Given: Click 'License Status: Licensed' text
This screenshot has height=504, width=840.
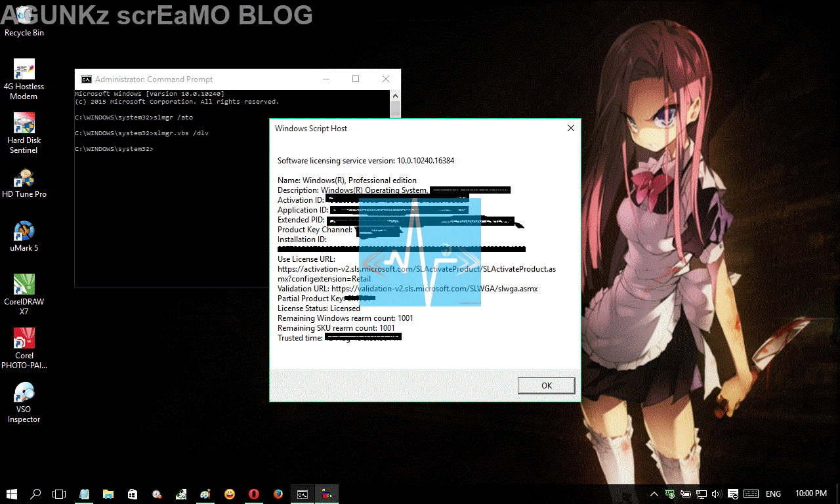Looking at the screenshot, I should (x=318, y=308).
